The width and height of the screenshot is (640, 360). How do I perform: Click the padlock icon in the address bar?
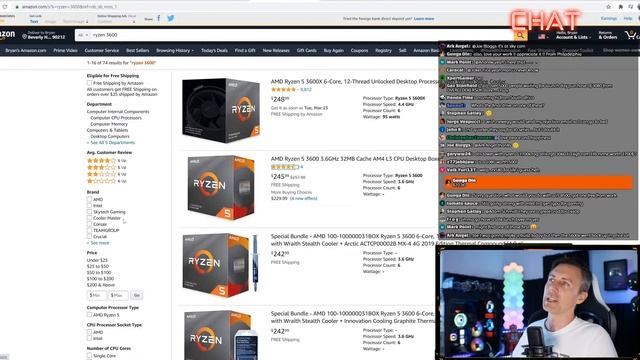[x=17, y=7]
